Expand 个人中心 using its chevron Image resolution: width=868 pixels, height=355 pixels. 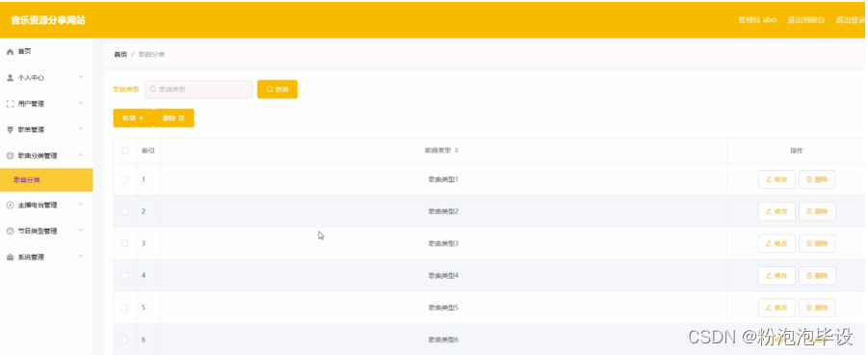[x=81, y=77]
